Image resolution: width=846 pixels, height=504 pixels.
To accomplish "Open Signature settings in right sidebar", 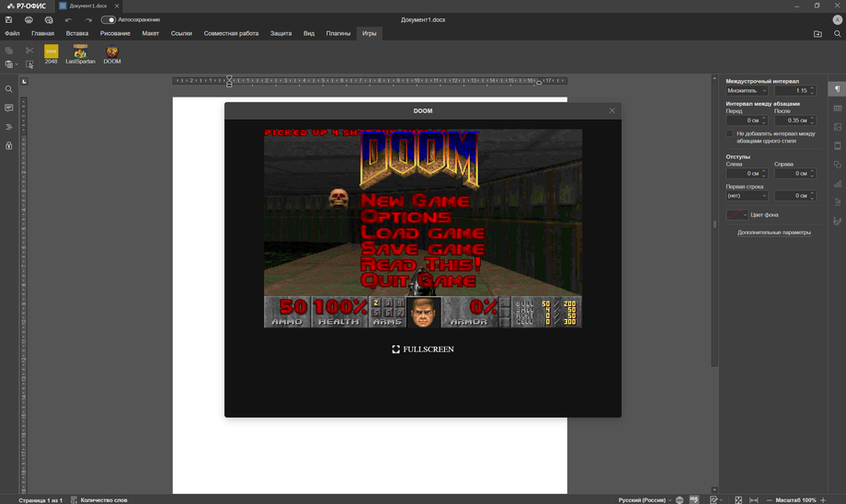I will click(x=838, y=222).
